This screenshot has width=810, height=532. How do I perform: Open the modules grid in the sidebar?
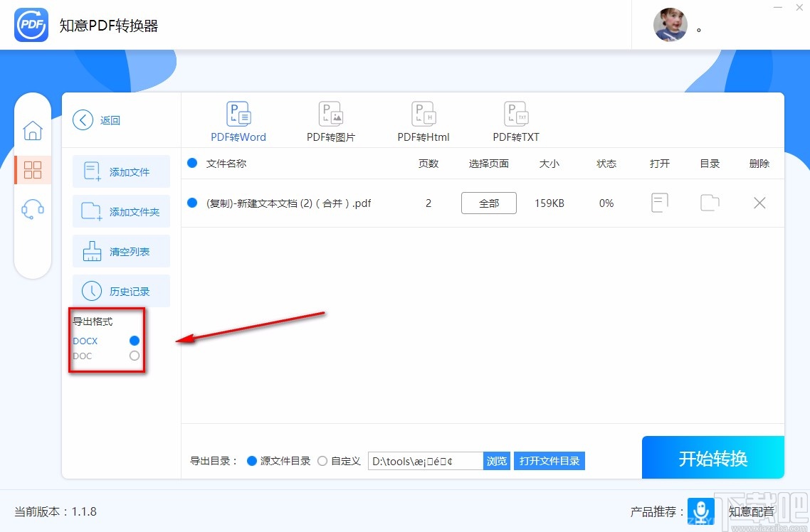[x=33, y=170]
